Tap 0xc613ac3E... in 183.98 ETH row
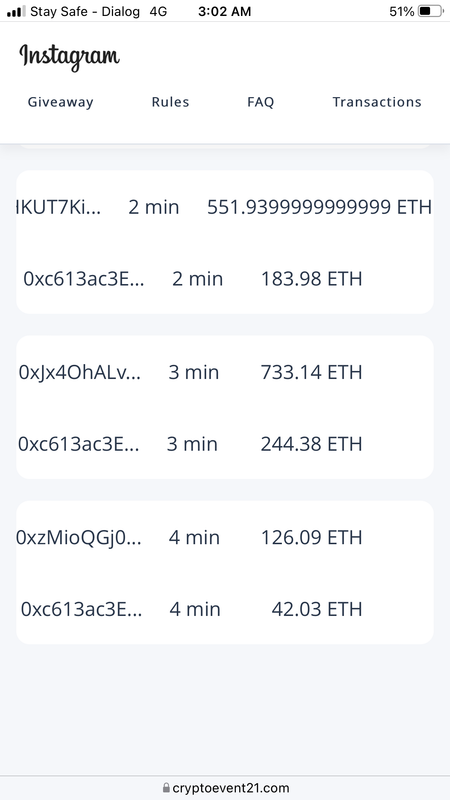450x800 pixels. 84,279
